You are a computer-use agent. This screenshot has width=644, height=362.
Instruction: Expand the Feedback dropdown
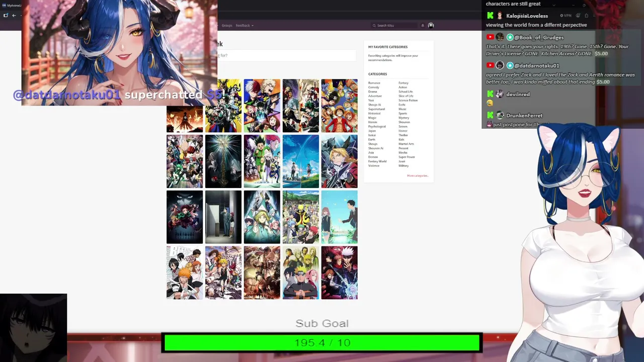pyautogui.click(x=245, y=25)
